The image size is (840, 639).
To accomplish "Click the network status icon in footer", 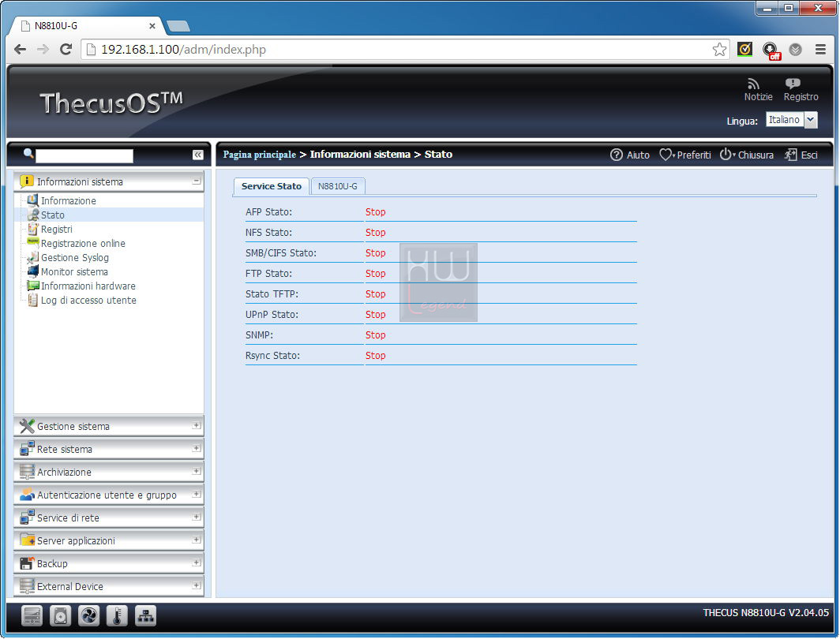I will click(145, 616).
